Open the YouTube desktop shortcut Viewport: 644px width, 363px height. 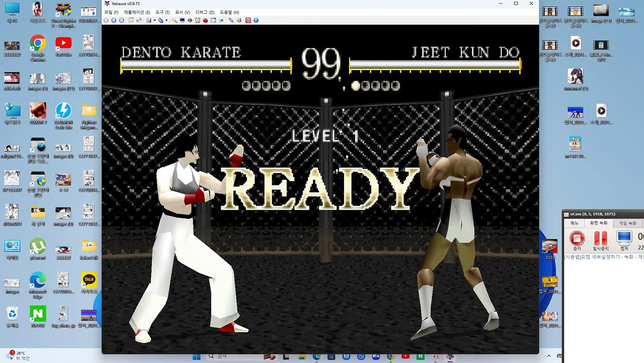[63, 46]
